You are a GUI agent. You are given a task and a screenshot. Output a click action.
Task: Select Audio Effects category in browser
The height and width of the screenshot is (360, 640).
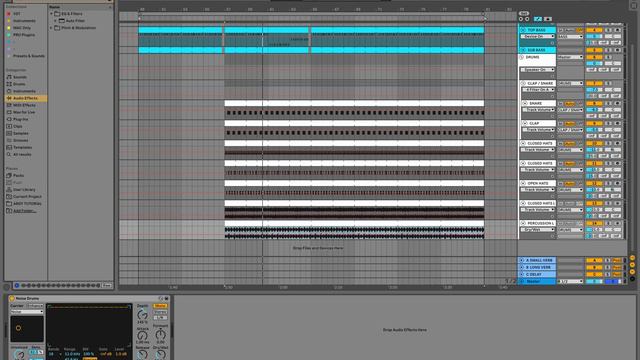pyautogui.click(x=25, y=98)
